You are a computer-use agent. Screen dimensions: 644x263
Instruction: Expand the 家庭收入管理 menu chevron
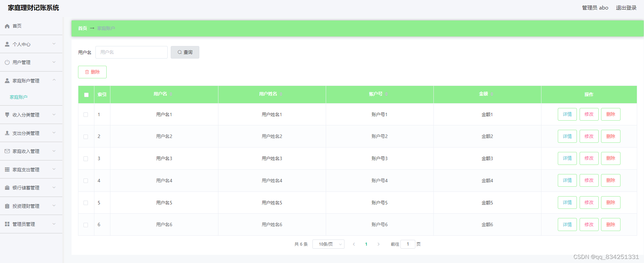point(54,151)
